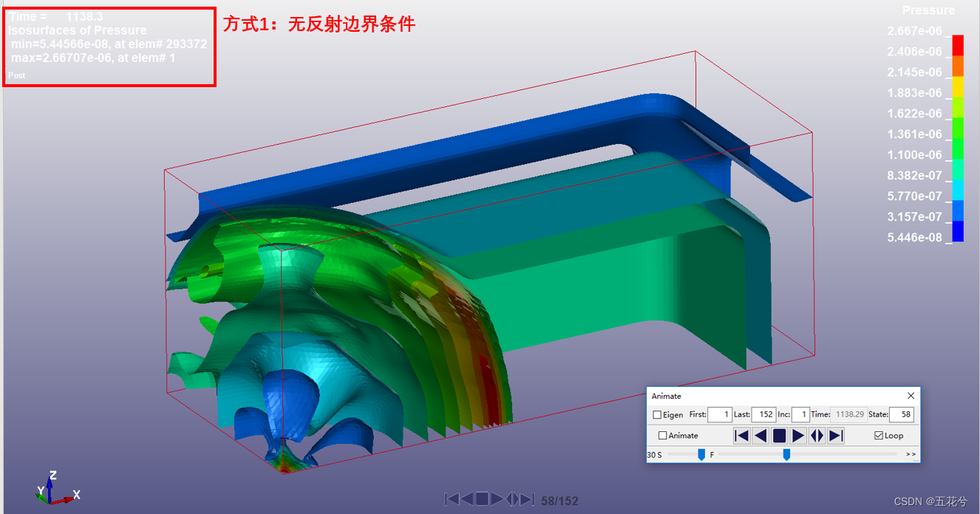Click the red swatch in Pressure legend
The height and width of the screenshot is (514, 980).
click(x=958, y=45)
